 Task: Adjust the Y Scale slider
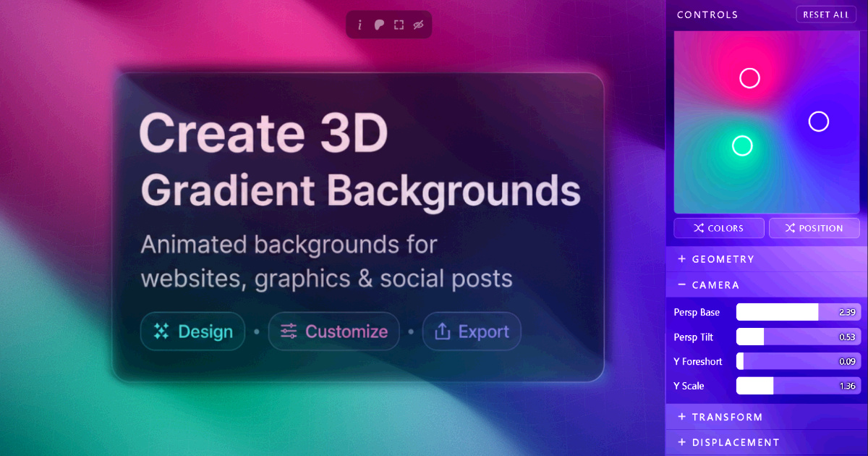tap(798, 386)
